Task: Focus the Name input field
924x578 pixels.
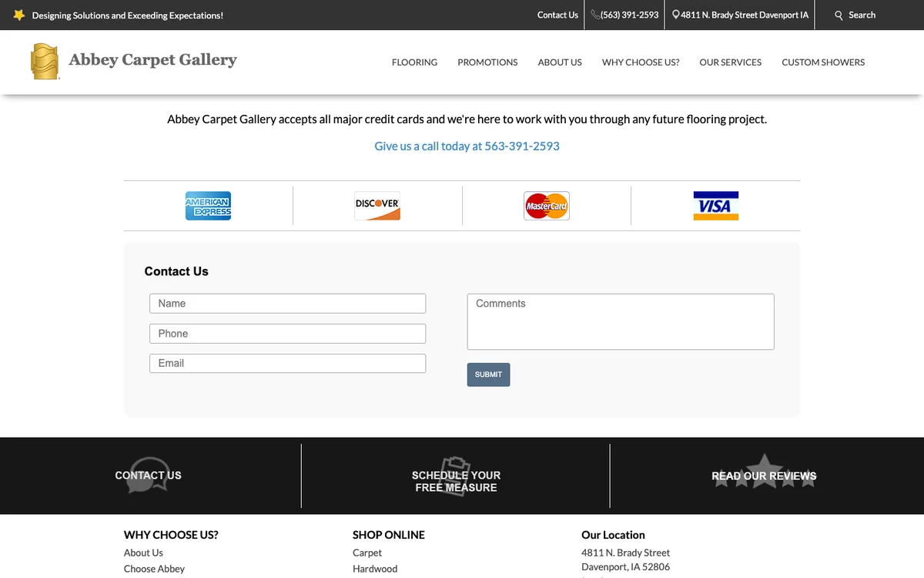Action: tap(287, 304)
